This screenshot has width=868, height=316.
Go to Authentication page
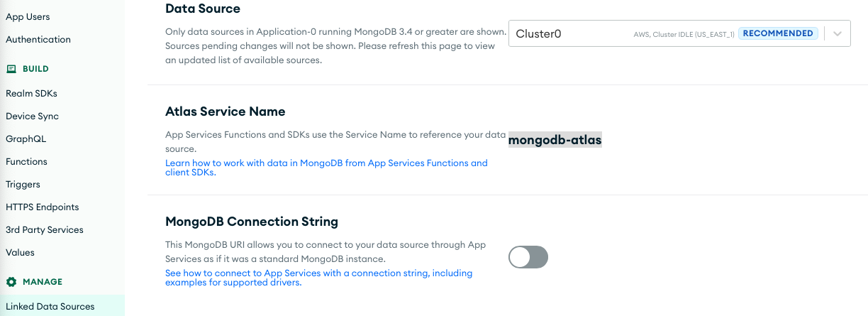[38, 39]
